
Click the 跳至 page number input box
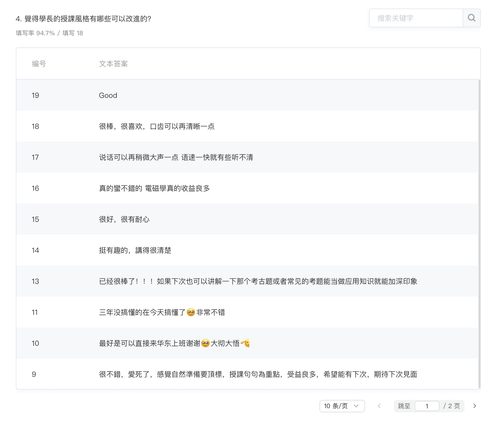427,406
